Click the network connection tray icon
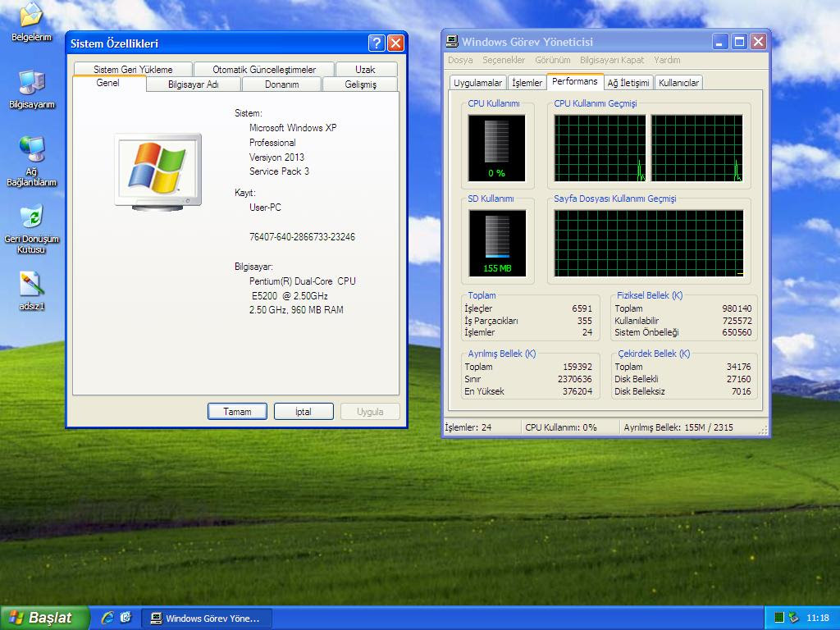 coord(793,618)
